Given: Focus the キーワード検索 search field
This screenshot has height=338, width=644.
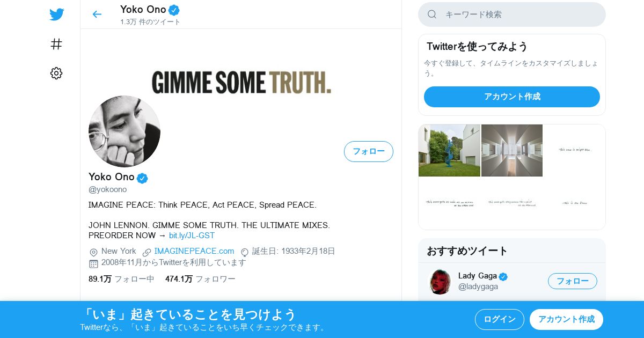Looking at the screenshot, I should [512, 14].
